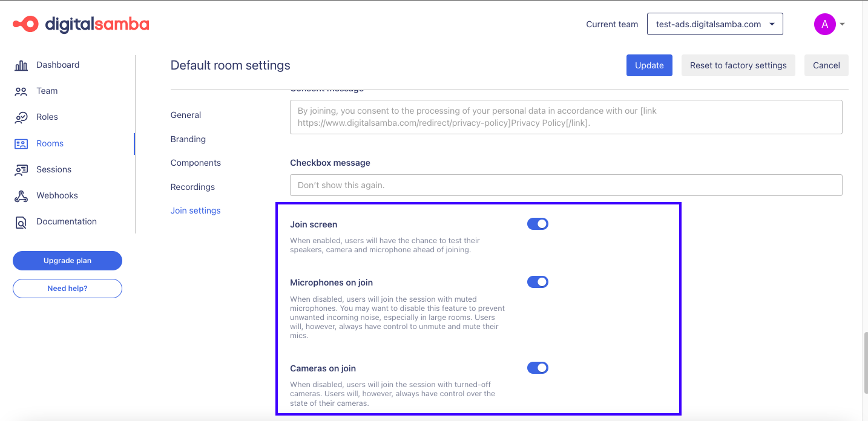Click the Team people icon
Viewport: 868px width, 421px height.
pyautogui.click(x=21, y=91)
